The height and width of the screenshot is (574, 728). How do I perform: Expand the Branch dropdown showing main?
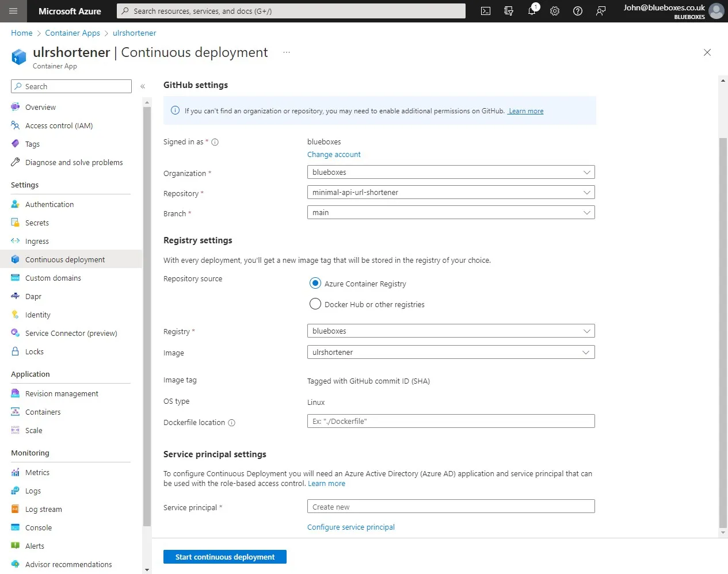point(451,212)
